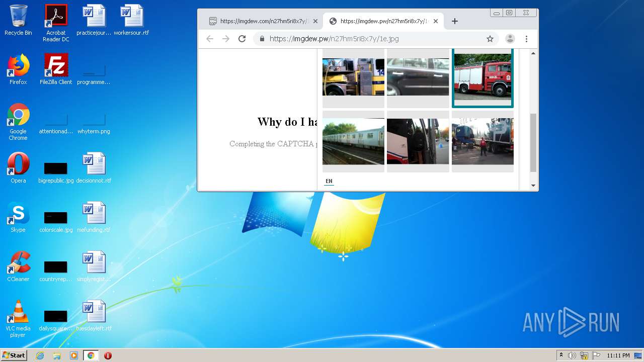This screenshot has height=362, width=644.
Task: Open the Chrome profile avatar menu
Action: [510, 39]
